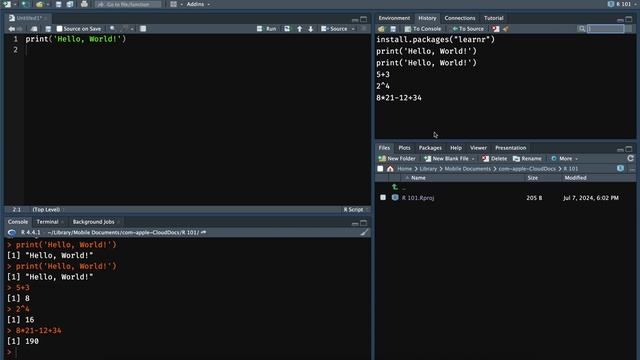Screen dimensions: 640x360
Task: Click the New Folder button
Action: tap(397, 158)
